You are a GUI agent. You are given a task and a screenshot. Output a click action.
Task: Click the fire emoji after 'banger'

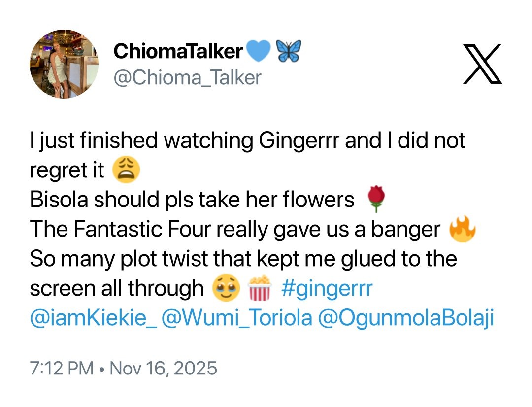click(x=463, y=230)
